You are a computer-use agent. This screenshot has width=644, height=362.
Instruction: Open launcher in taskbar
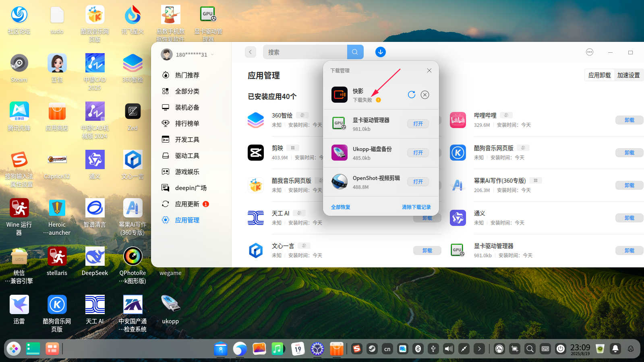[x=13, y=349]
